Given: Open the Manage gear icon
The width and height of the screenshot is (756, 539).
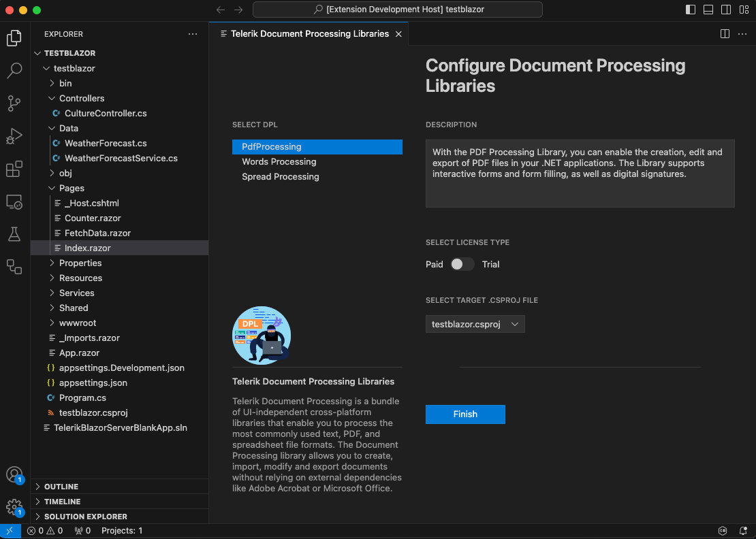Looking at the screenshot, I should point(14,507).
